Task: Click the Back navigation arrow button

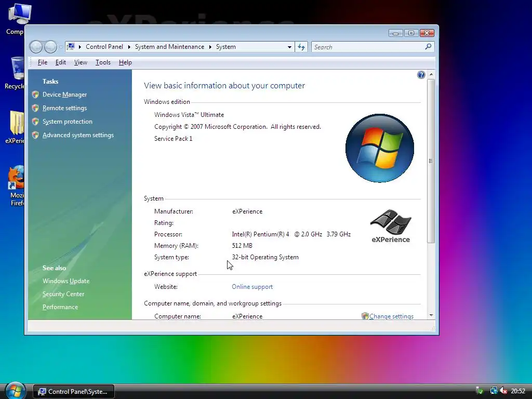Action: click(36, 47)
